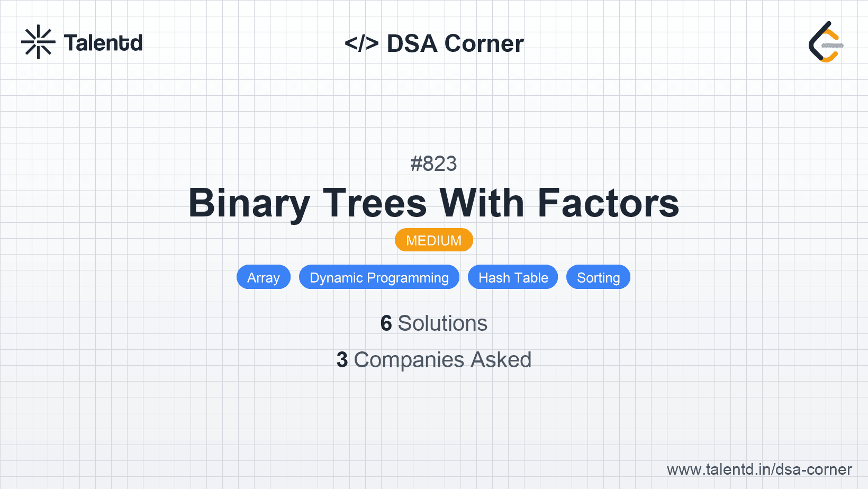Click the orange MEDIUM difficulty badge
The width and height of the screenshot is (868, 489).
(x=433, y=240)
